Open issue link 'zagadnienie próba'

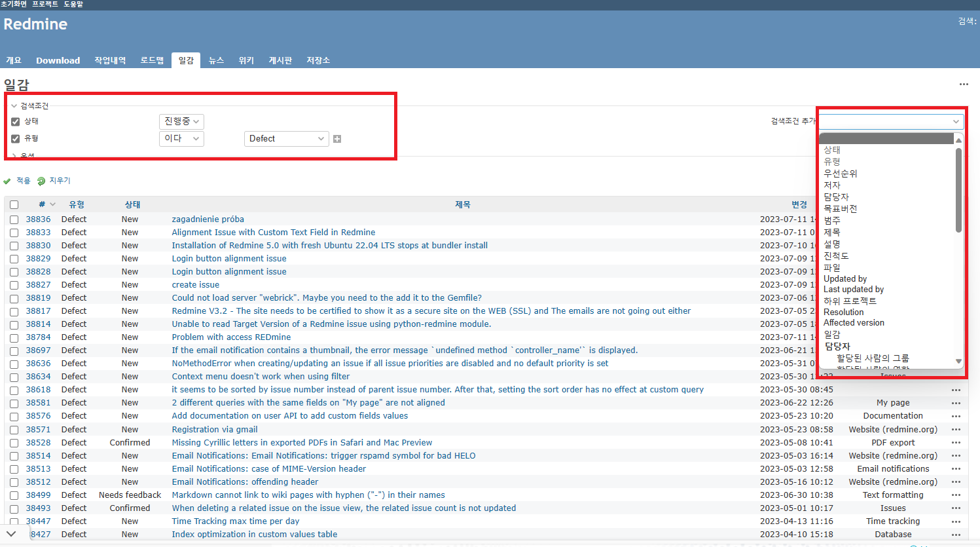coord(208,219)
